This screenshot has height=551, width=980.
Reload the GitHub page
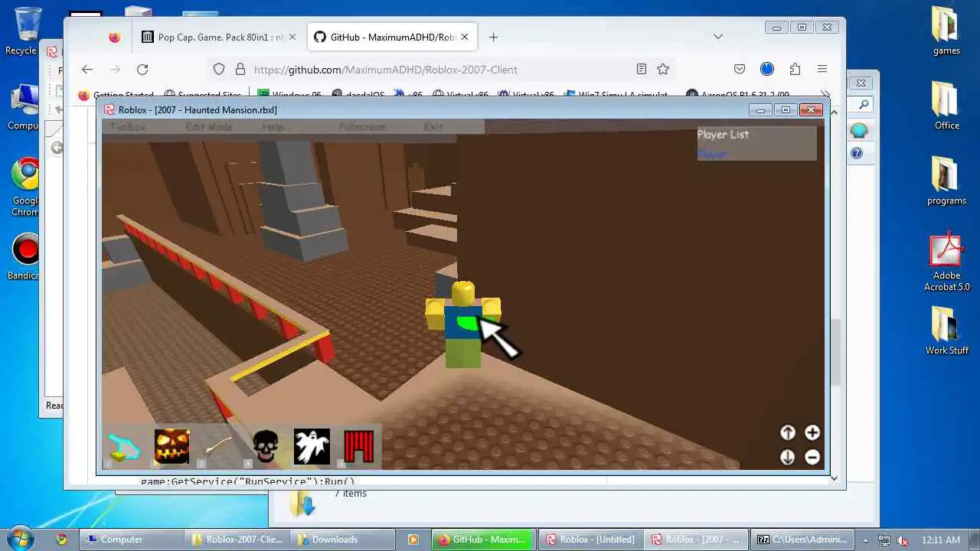click(x=142, y=69)
